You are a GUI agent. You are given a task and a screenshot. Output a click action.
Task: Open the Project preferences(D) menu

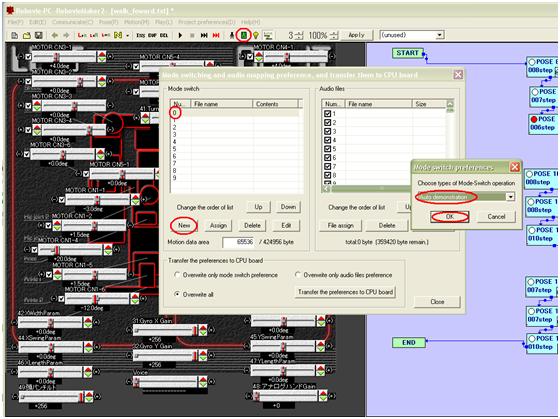point(207,22)
